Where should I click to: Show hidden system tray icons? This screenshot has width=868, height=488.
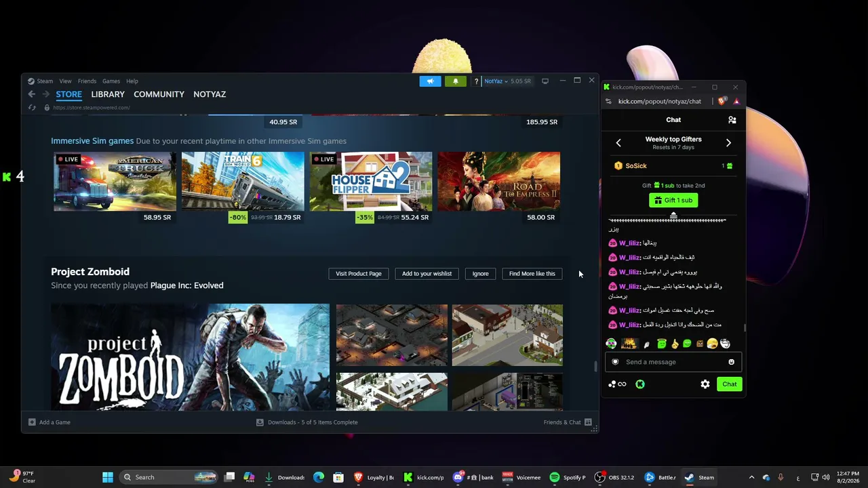751,477
